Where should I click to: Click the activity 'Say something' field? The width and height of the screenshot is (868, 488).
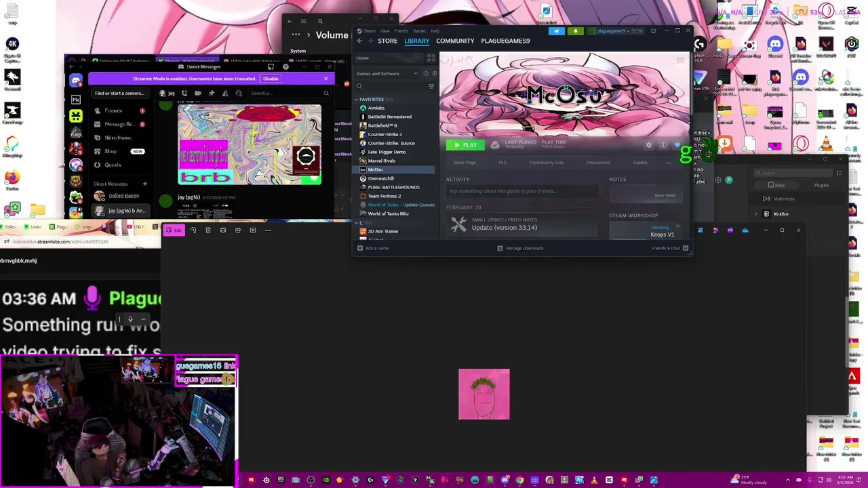(x=522, y=191)
